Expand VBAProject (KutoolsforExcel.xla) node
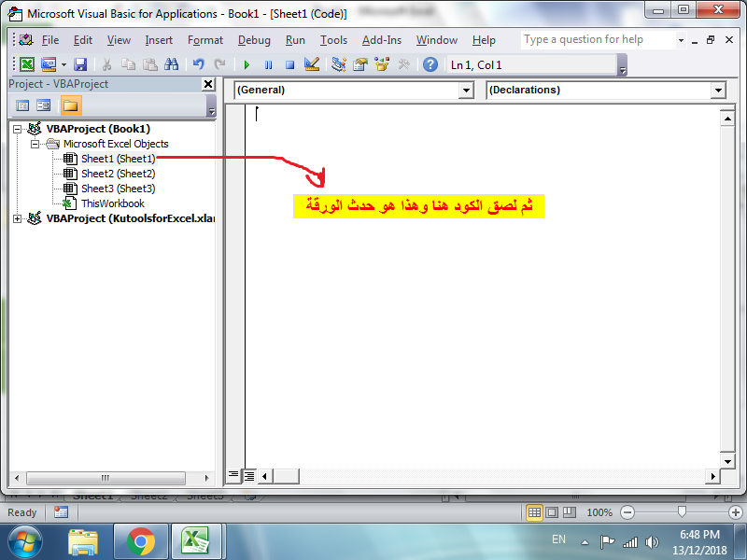The image size is (747, 560). [17, 218]
